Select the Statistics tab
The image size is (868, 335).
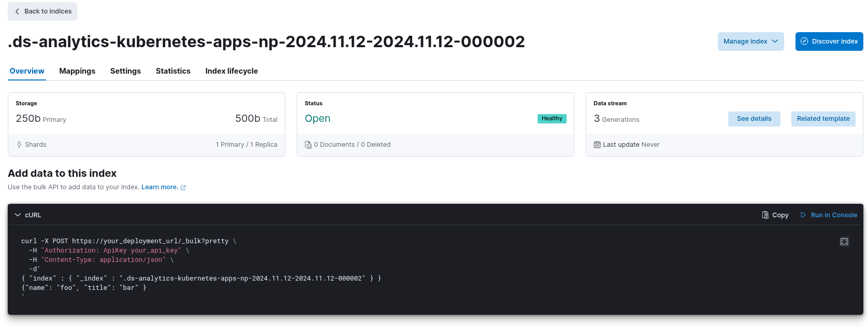[173, 71]
